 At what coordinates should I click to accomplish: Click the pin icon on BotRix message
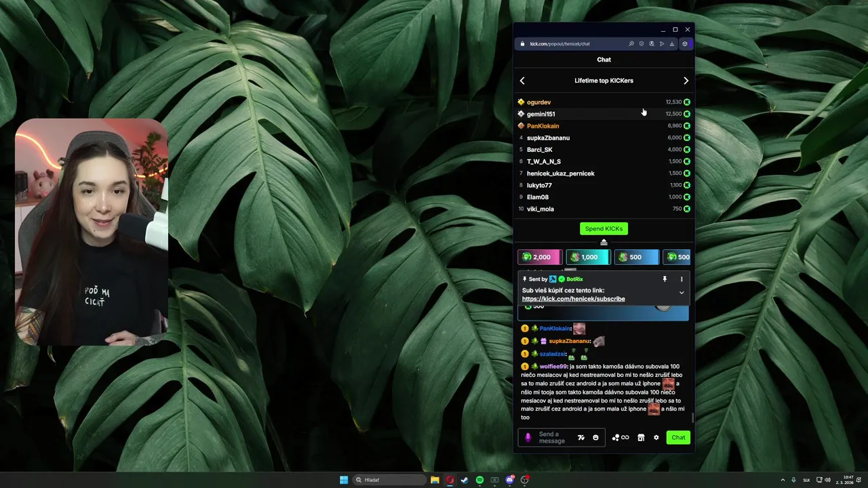tap(665, 279)
